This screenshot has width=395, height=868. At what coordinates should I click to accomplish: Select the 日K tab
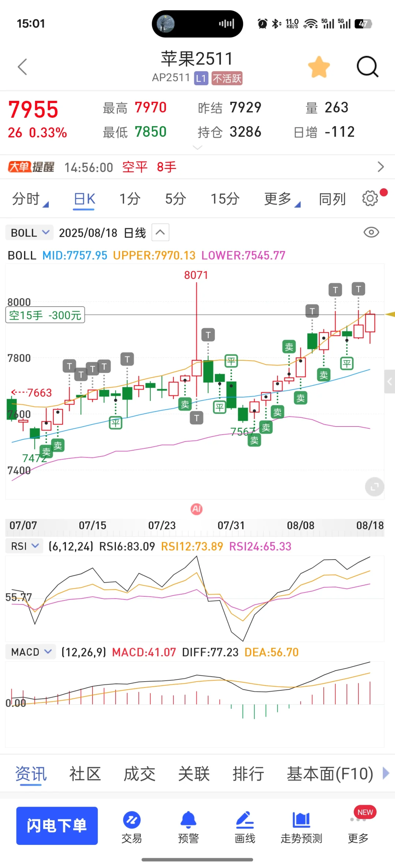coord(84,199)
